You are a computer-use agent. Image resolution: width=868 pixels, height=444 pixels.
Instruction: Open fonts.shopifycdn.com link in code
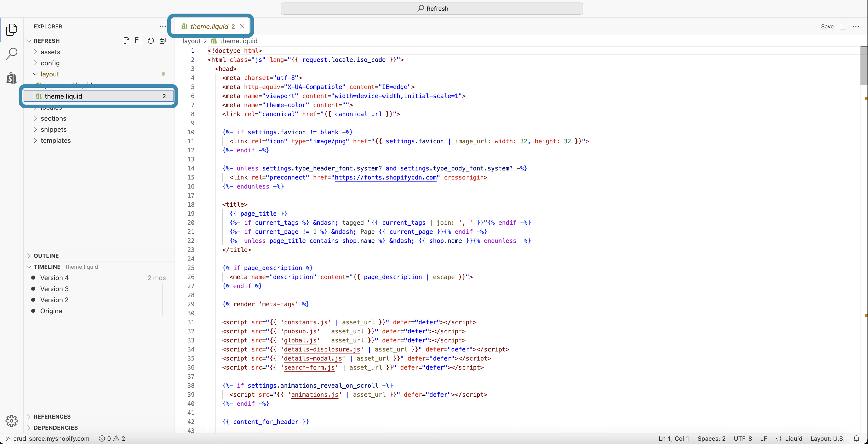pyautogui.click(x=385, y=177)
